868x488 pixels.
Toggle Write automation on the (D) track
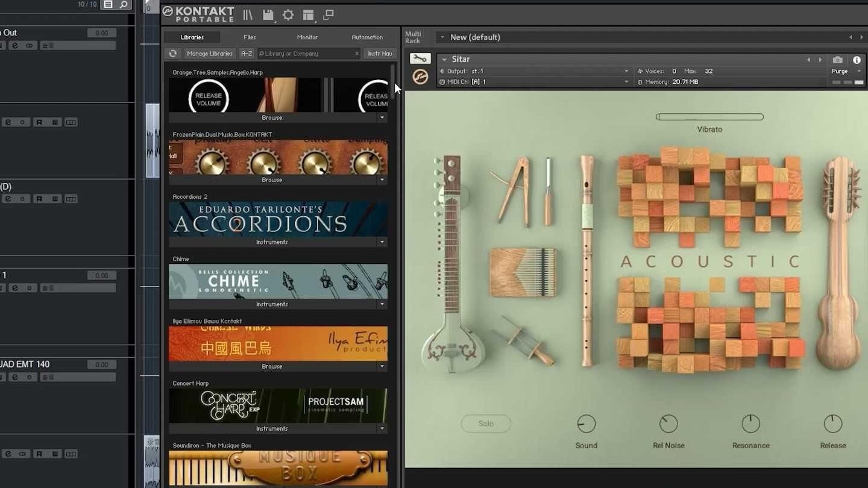[55, 199]
